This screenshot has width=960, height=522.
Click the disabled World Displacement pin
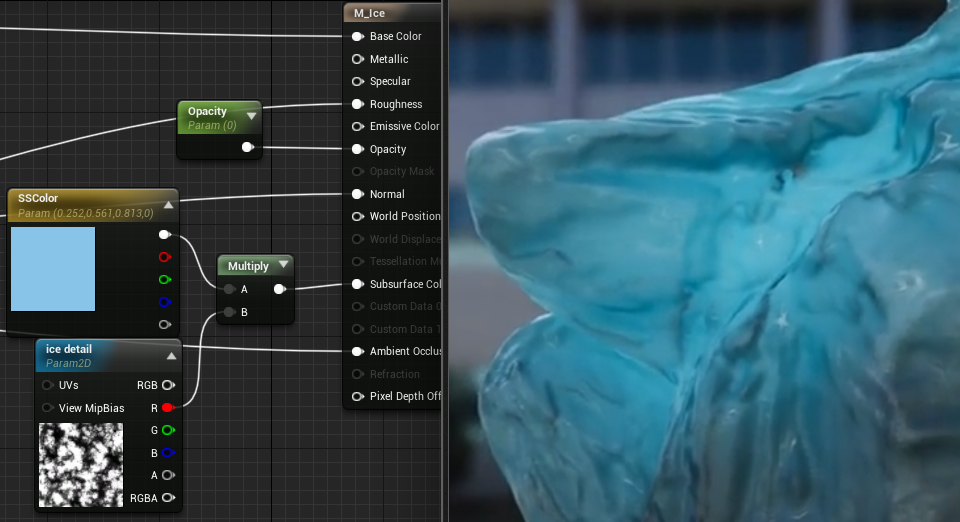click(358, 239)
